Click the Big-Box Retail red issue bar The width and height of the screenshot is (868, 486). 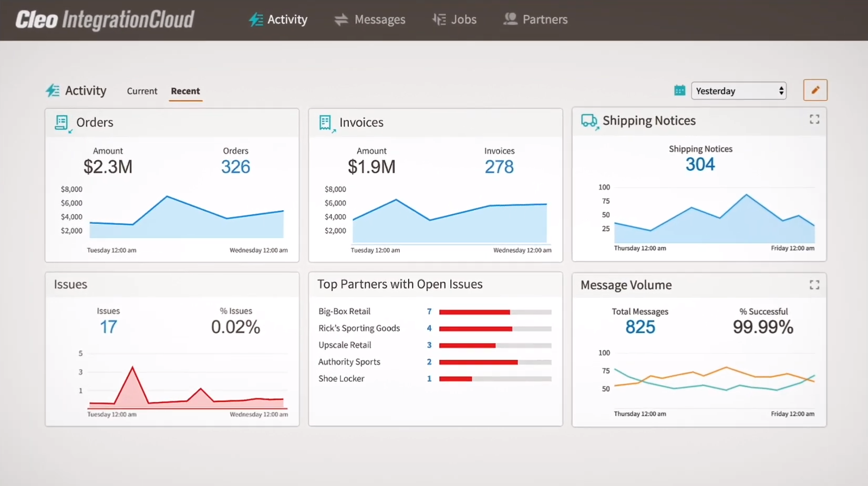(x=474, y=312)
